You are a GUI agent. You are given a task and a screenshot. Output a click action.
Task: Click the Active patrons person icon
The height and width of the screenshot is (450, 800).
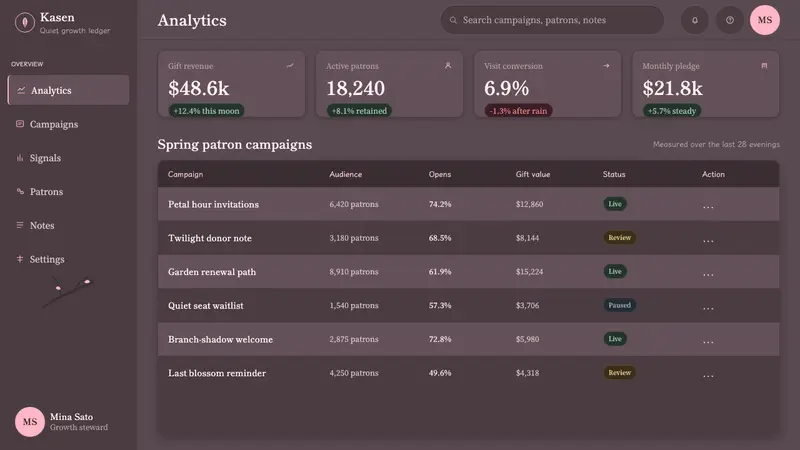click(x=448, y=66)
